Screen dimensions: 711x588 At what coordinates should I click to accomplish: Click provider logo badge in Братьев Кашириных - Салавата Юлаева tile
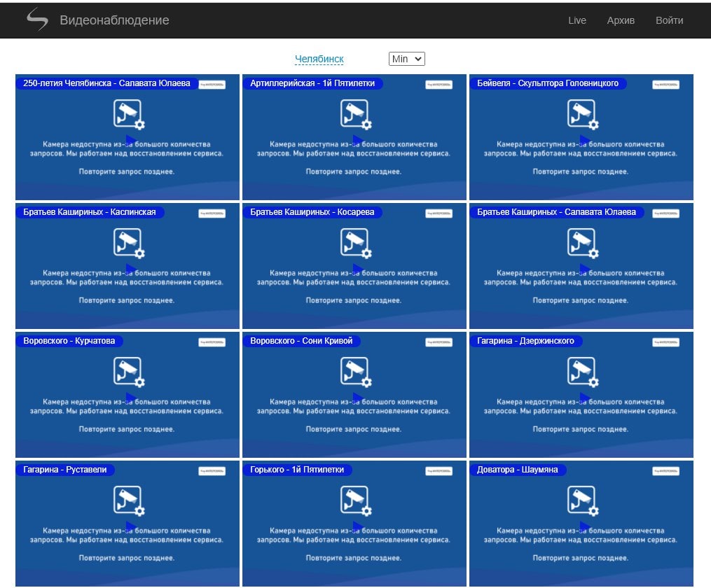click(x=665, y=213)
